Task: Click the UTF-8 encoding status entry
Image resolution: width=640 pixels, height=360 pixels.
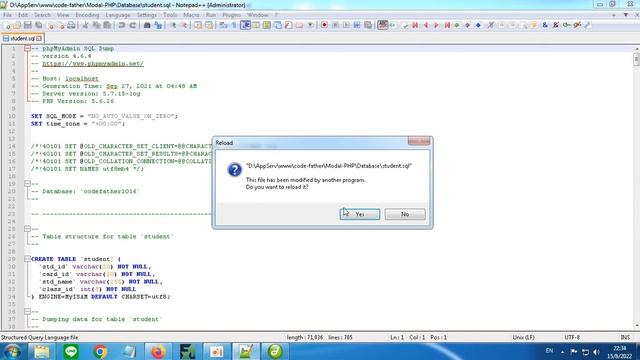Action: tap(572, 338)
